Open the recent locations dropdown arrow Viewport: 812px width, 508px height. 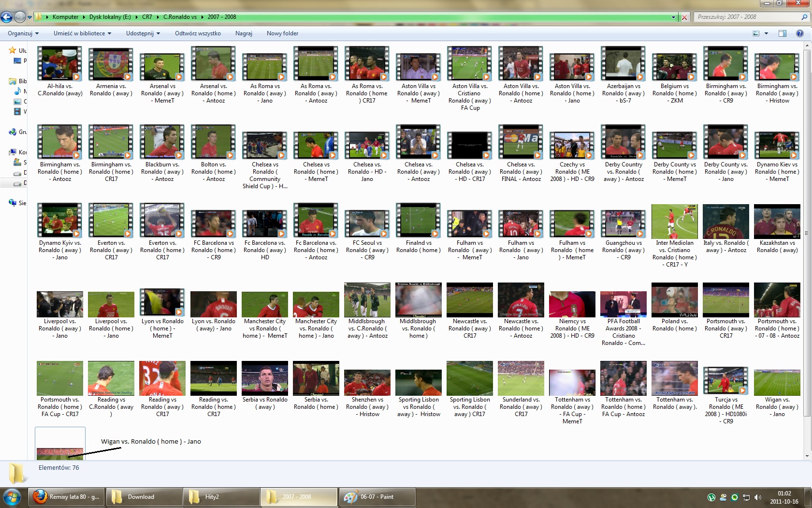(x=29, y=17)
